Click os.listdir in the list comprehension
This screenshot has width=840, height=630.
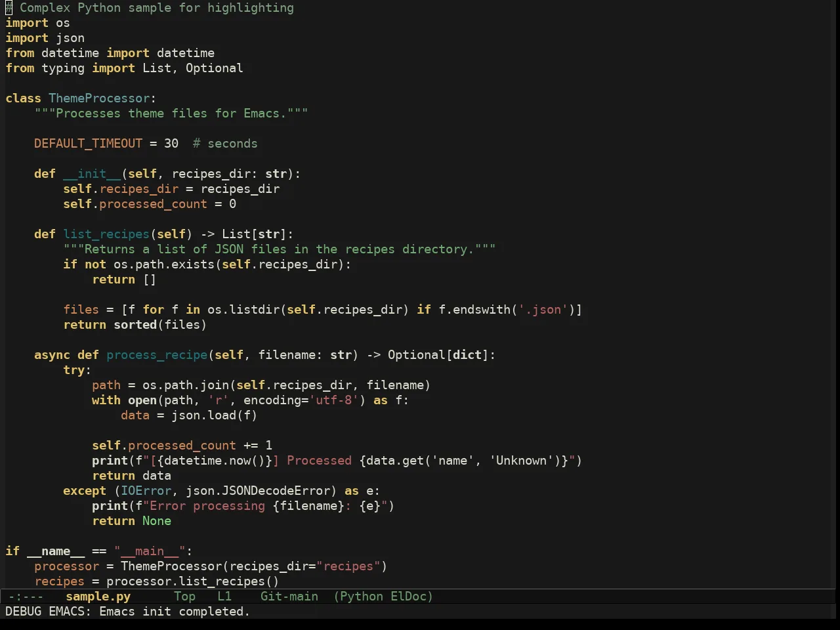point(243,310)
